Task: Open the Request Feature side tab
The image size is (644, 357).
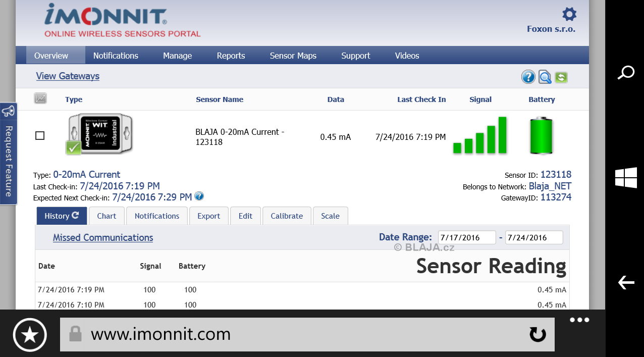Action: point(9,154)
